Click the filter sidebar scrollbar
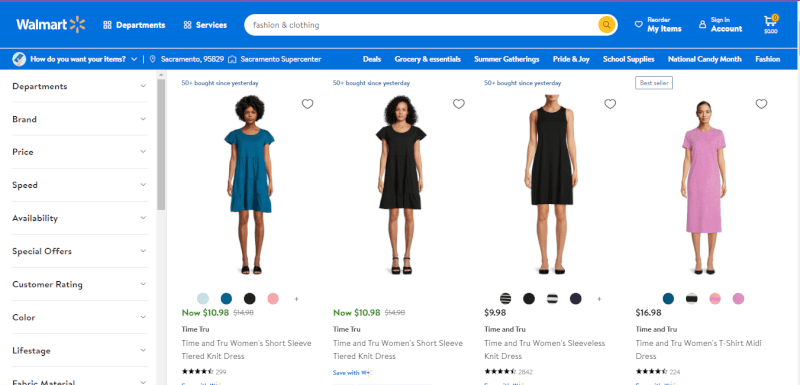This screenshot has width=800, height=385. (161, 145)
